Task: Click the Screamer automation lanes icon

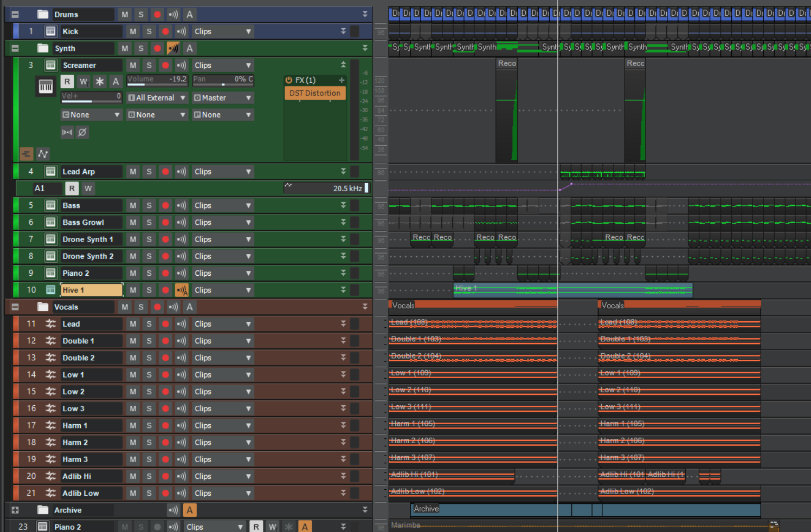Action: [x=43, y=154]
